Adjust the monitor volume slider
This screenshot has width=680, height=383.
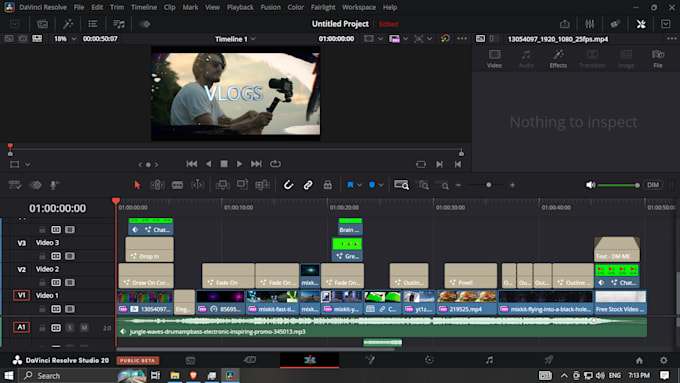[618, 185]
